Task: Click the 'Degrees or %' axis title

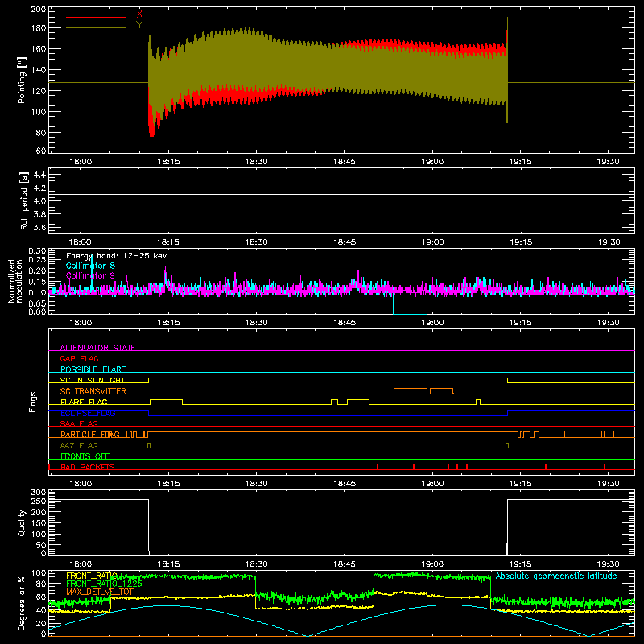Action: (22, 603)
